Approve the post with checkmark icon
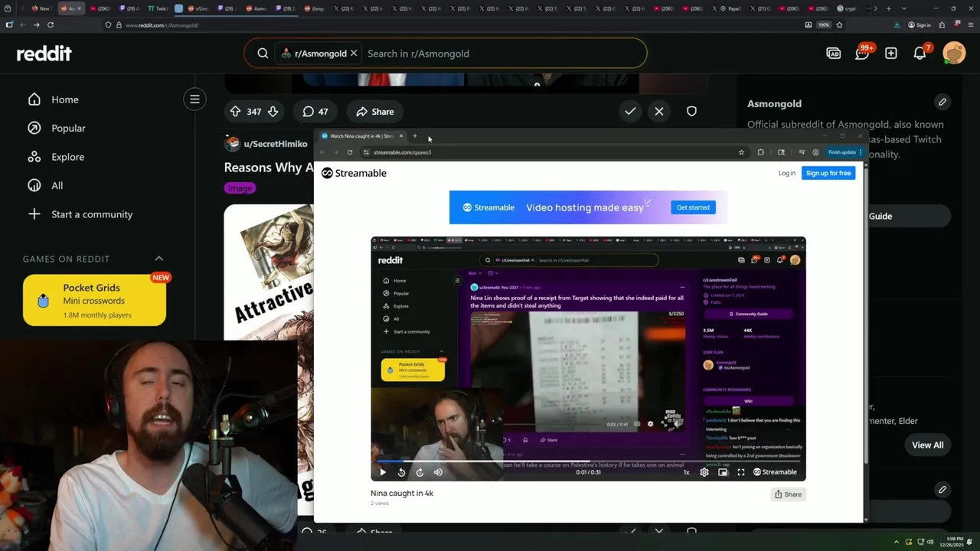The width and height of the screenshot is (980, 551). 630,112
